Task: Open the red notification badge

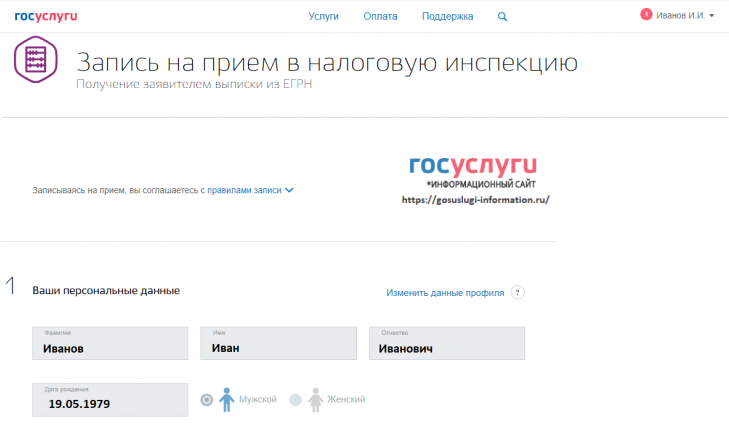Action: coord(646,14)
